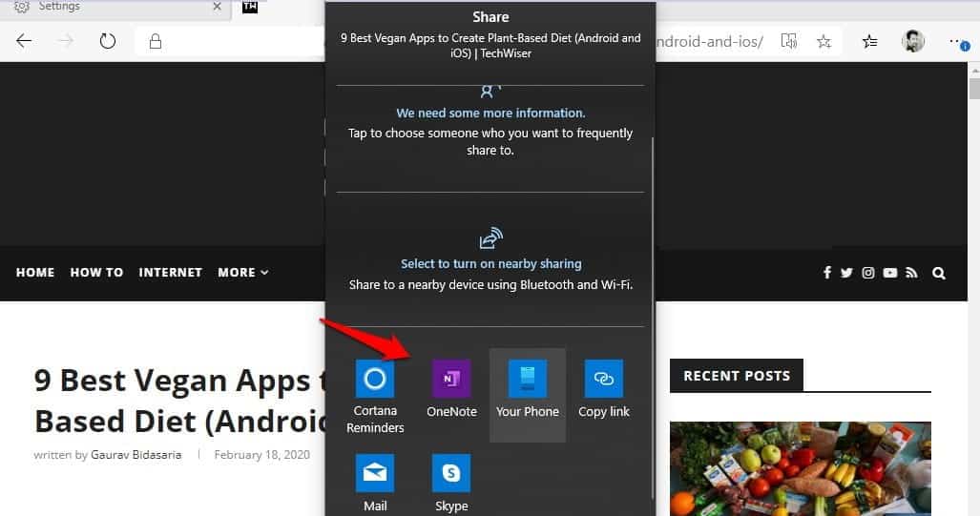The height and width of the screenshot is (516, 980).
Task: Switch to the TechWiser tab
Action: [x=250, y=8]
